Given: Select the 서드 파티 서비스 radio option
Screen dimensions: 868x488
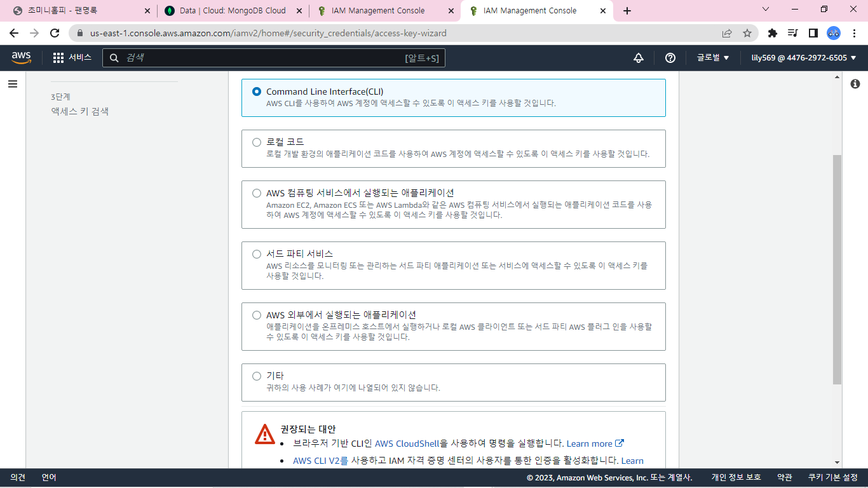Looking at the screenshot, I should click(257, 254).
